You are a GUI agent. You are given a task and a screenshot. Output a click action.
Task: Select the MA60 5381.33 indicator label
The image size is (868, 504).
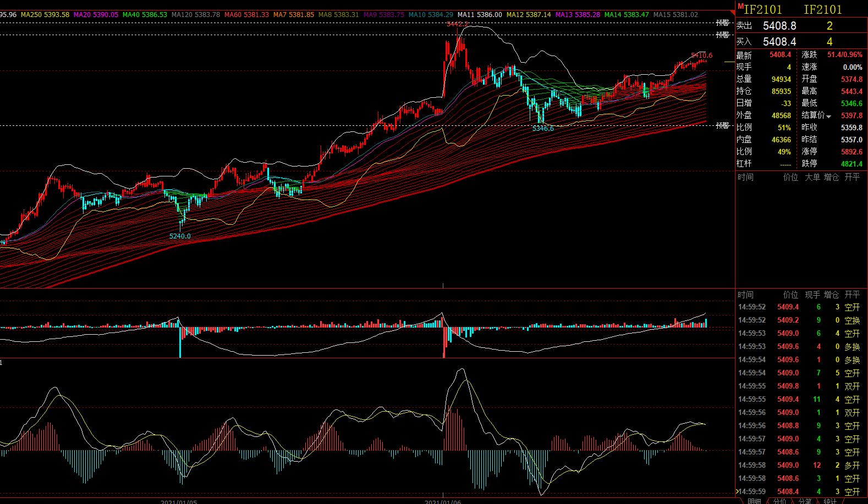coord(246,14)
